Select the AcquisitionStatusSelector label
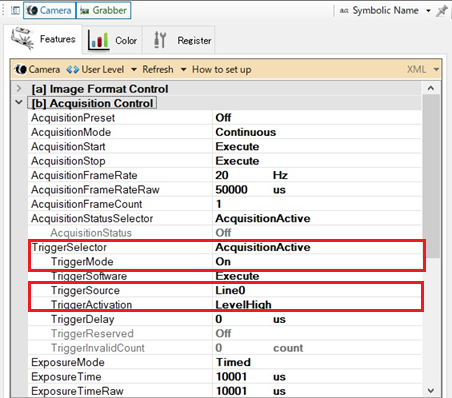The image size is (452, 398). pyautogui.click(x=92, y=218)
